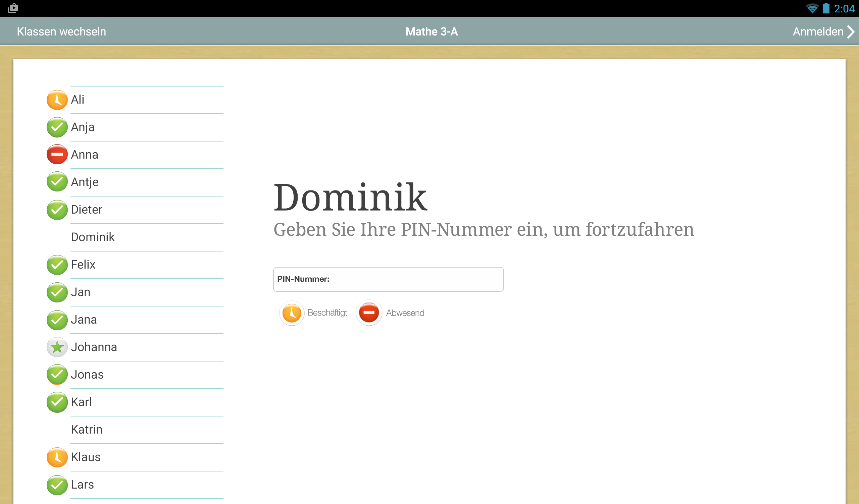Select Katrin in the student list
Viewport: 859px width, 504px height.
pos(87,430)
